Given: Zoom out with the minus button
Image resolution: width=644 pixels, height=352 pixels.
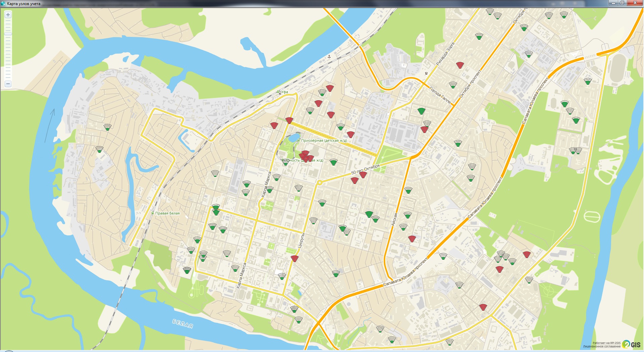Looking at the screenshot, I should pos(8,84).
